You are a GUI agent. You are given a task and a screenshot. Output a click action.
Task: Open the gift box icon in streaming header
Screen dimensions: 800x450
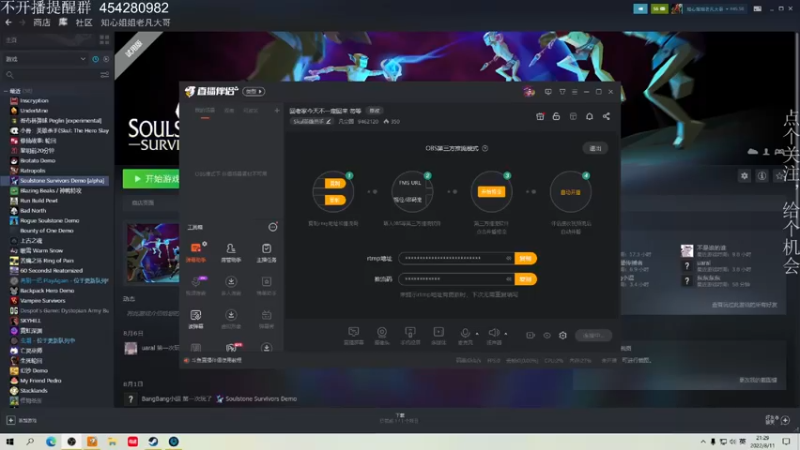click(x=540, y=116)
